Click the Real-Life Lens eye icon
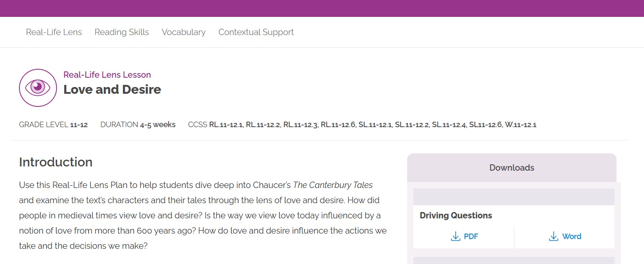 (x=38, y=87)
